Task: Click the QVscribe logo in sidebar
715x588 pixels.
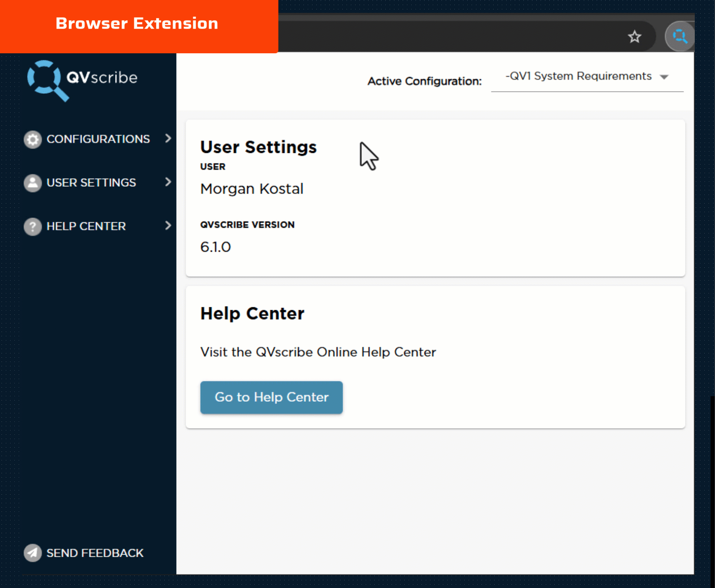Action: coord(82,80)
